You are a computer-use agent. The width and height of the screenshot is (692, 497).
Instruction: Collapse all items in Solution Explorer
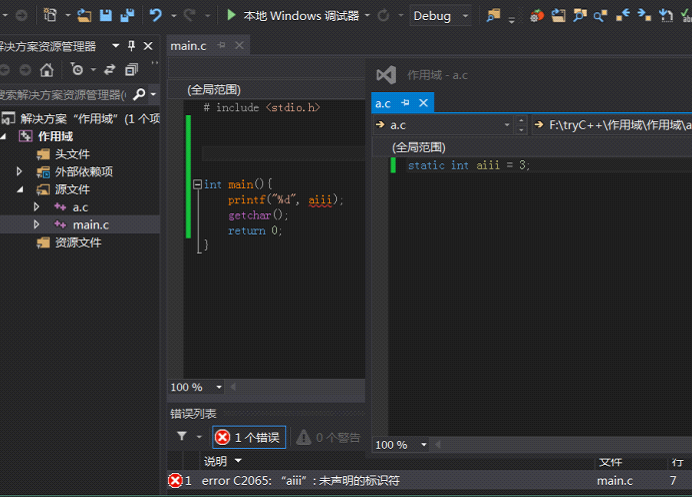[x=131, y=69]
